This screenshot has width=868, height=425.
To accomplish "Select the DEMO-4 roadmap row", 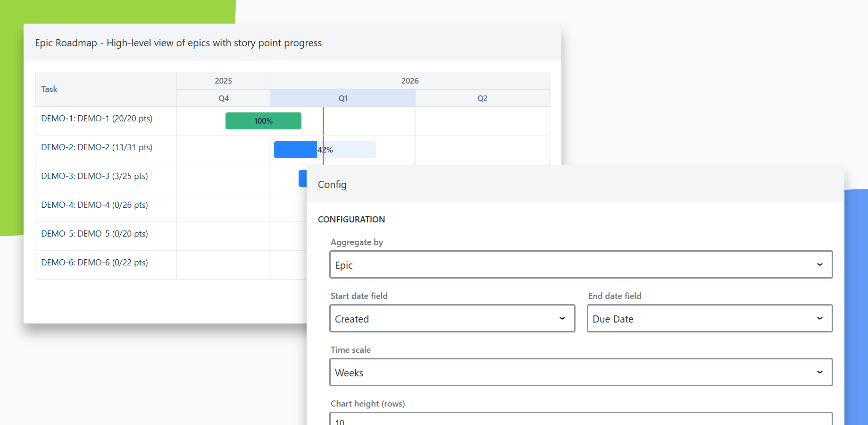I will [94, 204].
